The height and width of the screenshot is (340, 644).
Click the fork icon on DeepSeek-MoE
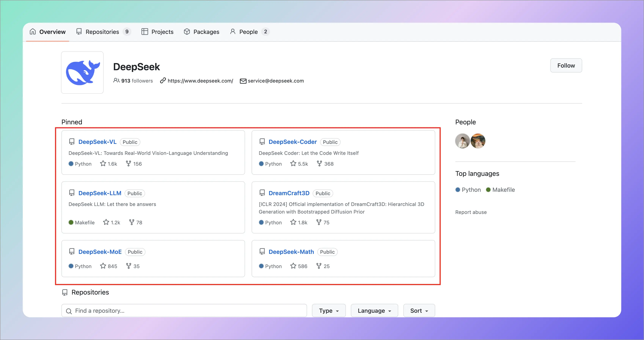pyautogui.click(x=129, y=266)
